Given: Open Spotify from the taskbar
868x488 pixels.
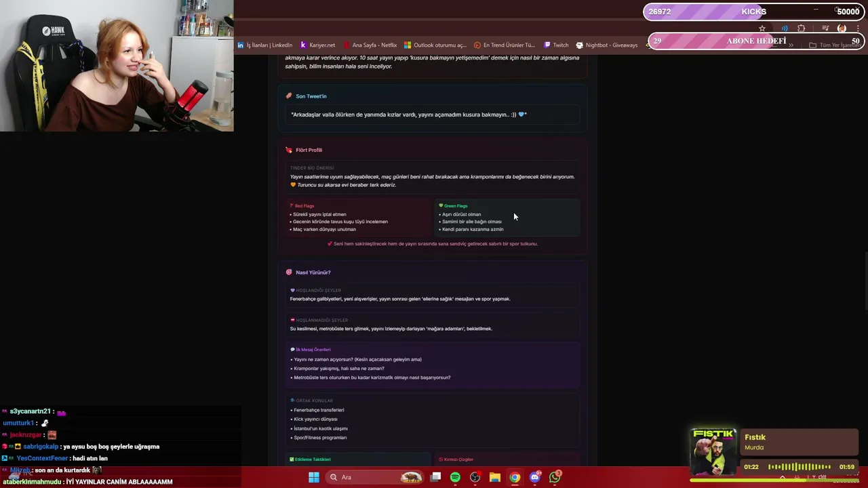Looking at the screenshot, I should pos(455,477).
